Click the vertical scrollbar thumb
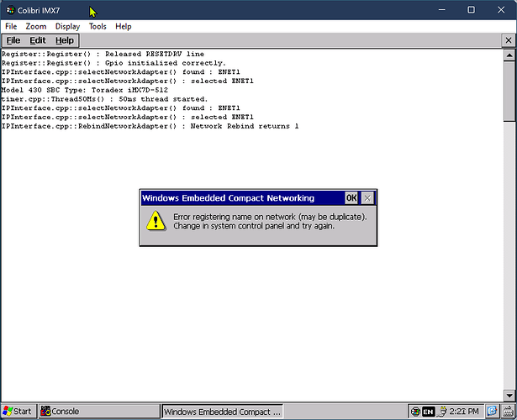Screen dimensions: 517x420 click(x=509, y=92)
